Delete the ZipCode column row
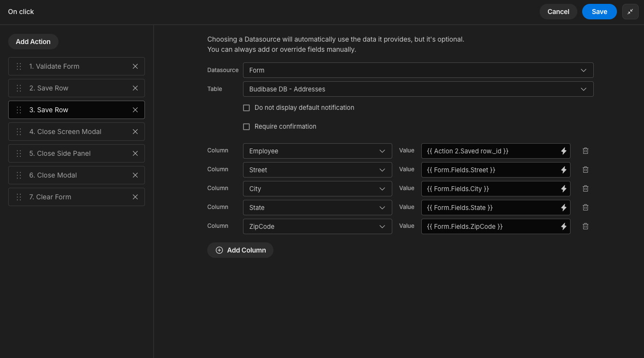This screenshot has height=358, width=644. (586, 226)
